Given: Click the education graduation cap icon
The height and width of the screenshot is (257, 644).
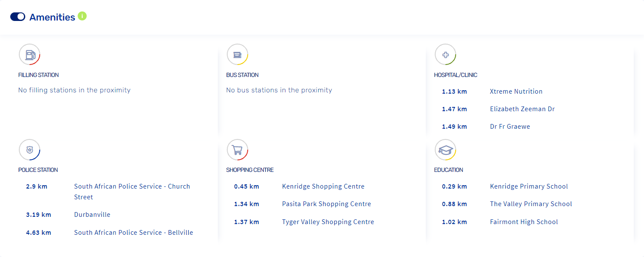Looking at the screenshot, I should click(x=445, y=150).
